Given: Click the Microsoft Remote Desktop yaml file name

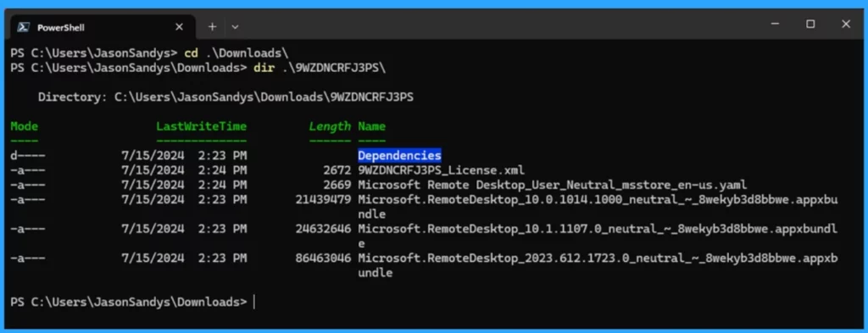Looking at the screenshot, I should (552, 185).
